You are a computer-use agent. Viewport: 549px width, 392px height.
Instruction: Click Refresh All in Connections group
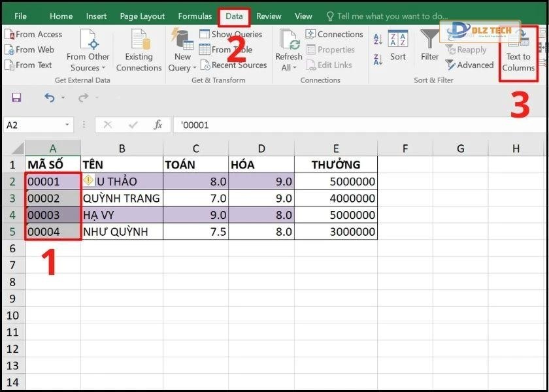point(288,52)
